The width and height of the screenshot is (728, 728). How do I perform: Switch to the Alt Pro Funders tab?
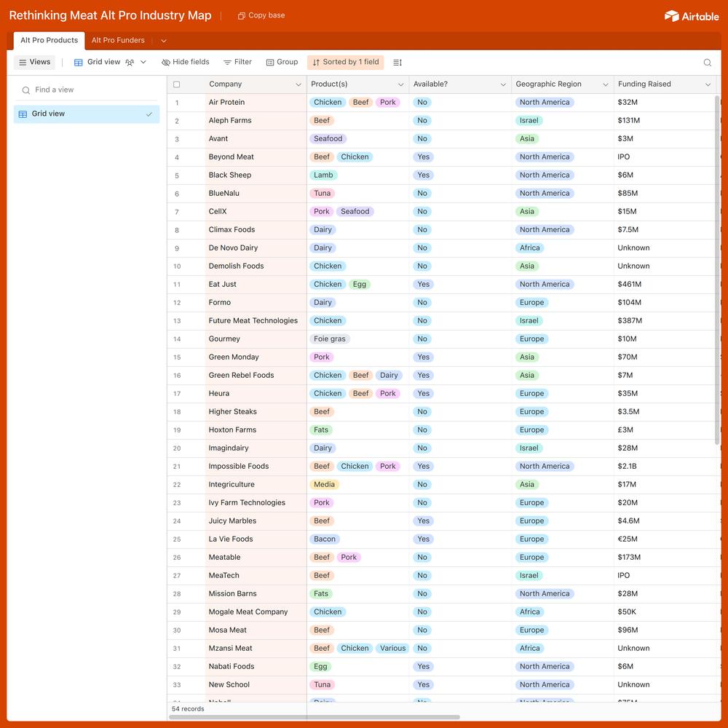click(x=118, y=40)
